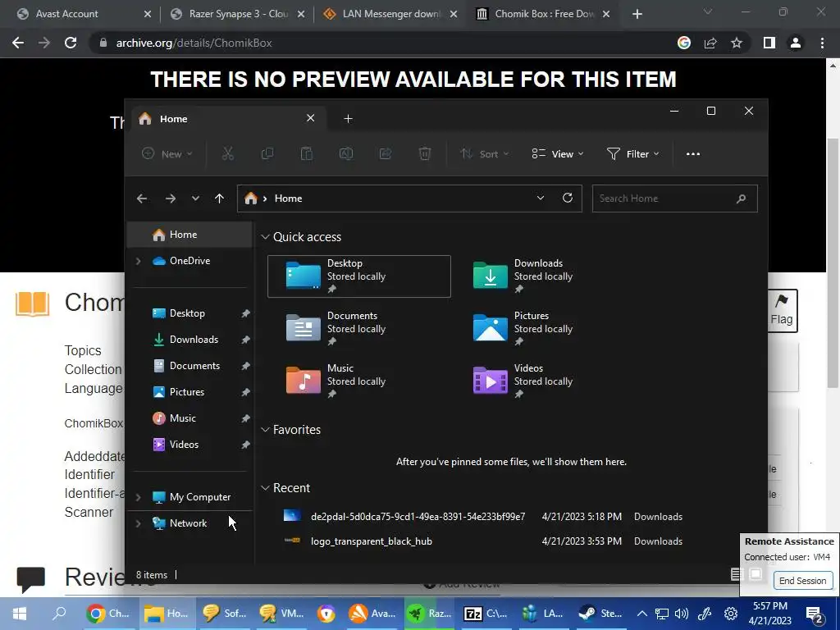This screenshot has height=630, width=840.
Task: Click the Flag button on archive page
Action: click(782, 311)
